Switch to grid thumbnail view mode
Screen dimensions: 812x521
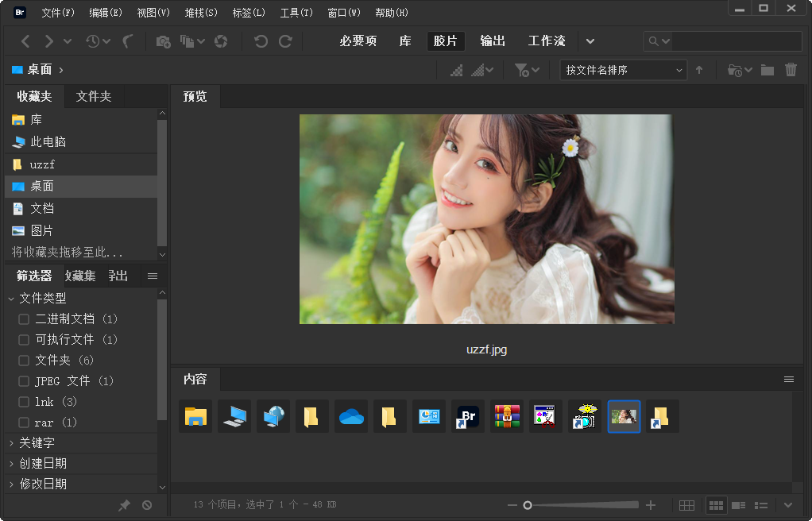pos(716,505)
